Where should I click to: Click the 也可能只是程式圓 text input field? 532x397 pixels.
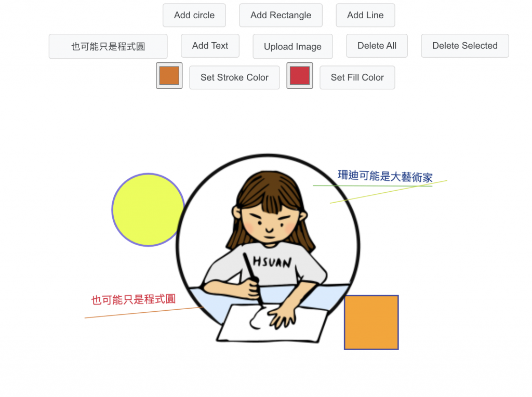coord(108,46)
